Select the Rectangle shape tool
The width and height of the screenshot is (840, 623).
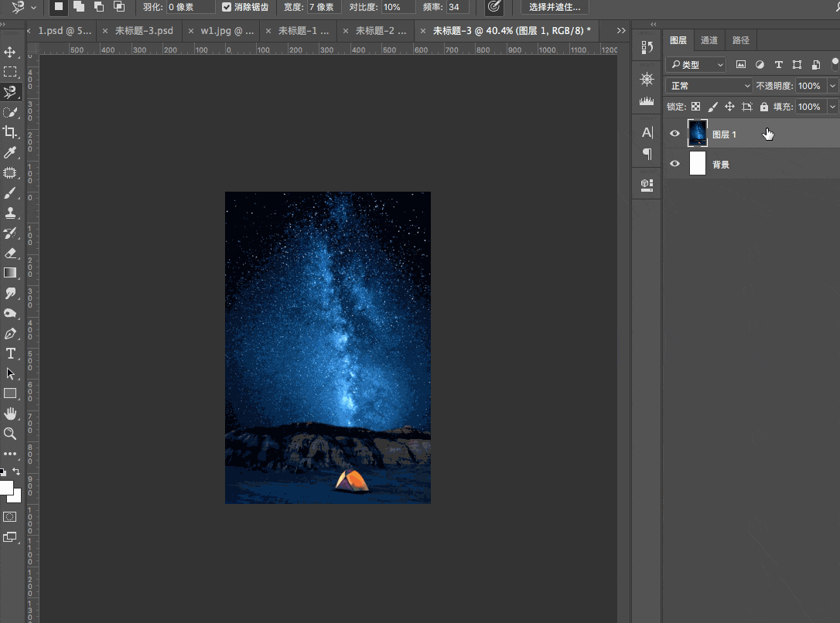point(9,393)
